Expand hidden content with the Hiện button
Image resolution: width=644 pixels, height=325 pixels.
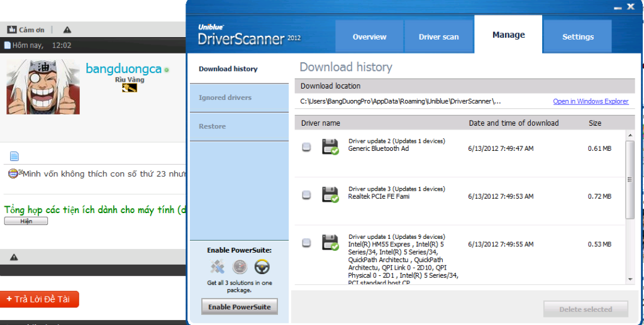click(26, 221)
